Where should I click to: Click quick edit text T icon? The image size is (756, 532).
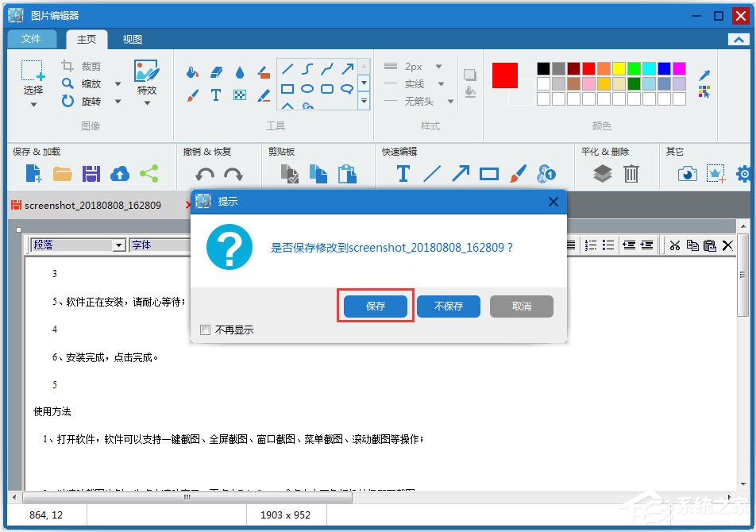click(403, 173)
